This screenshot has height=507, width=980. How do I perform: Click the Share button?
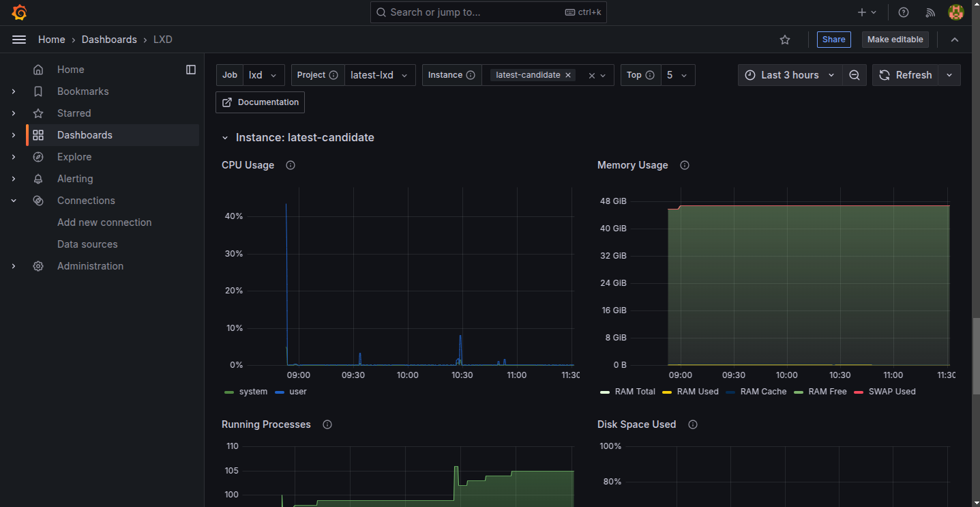[833, 40]
